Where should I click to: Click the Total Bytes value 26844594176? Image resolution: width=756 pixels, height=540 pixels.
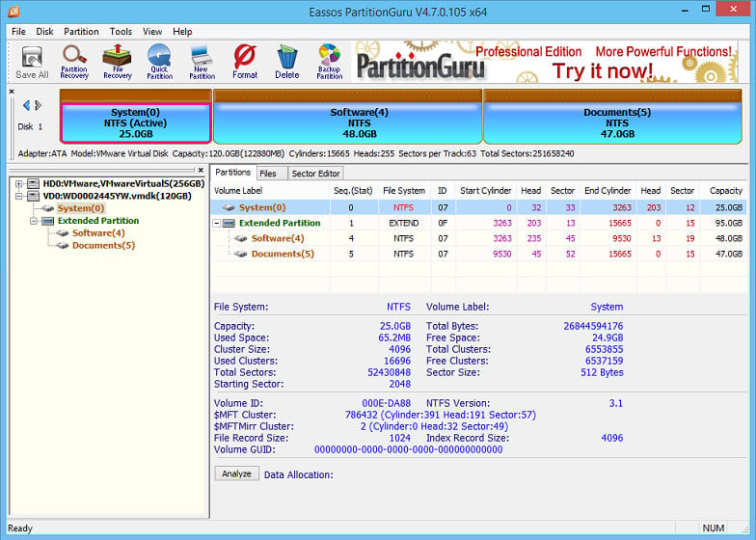click(593, 326)
